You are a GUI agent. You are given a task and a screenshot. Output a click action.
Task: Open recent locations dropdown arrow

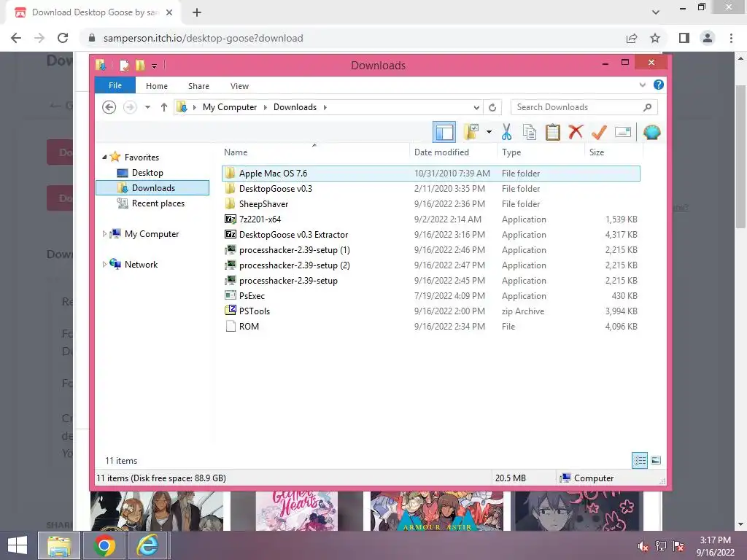[147, 107]
